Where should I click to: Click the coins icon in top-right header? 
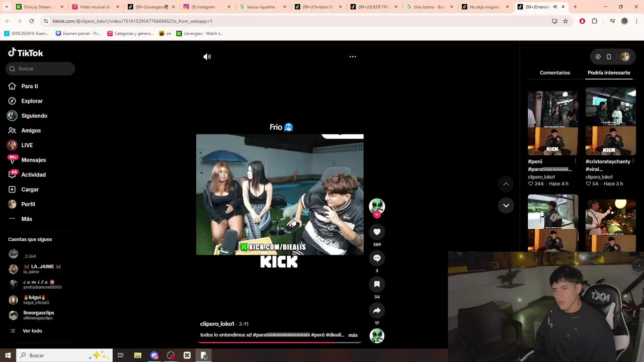598,57
